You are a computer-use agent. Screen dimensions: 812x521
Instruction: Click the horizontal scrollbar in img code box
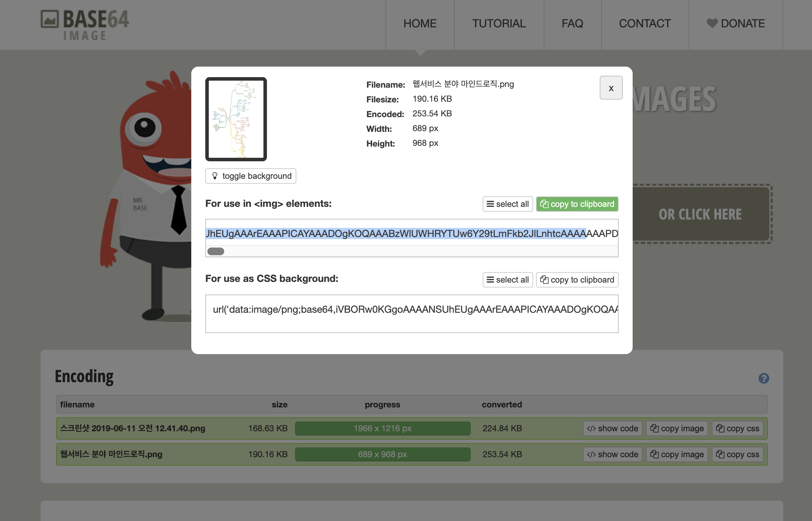tap(216, 251)
